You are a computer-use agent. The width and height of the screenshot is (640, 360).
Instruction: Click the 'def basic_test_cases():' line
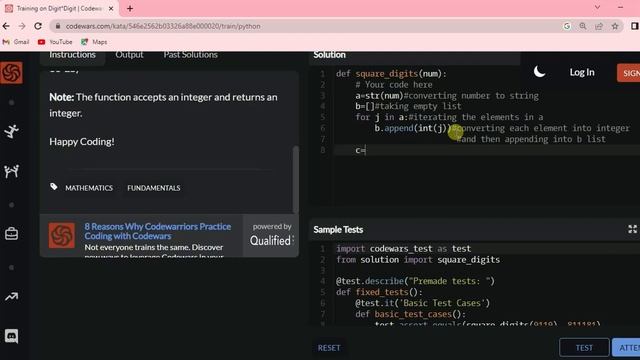tap(410, 314)
